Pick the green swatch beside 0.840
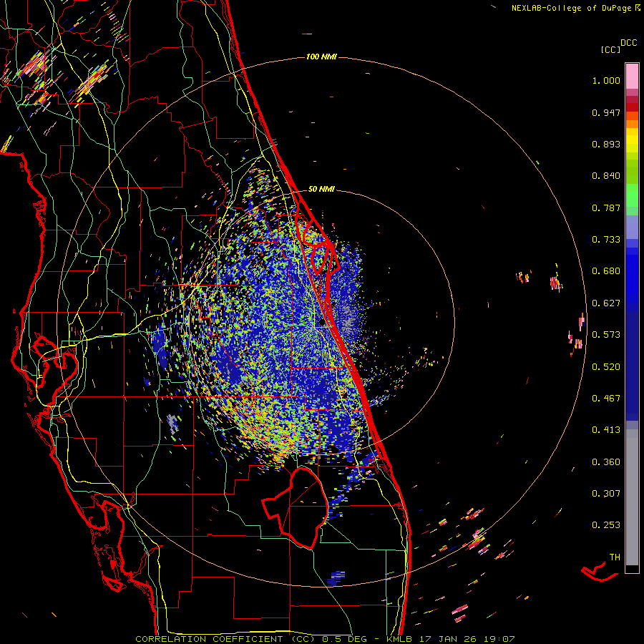 click(632, 172)
